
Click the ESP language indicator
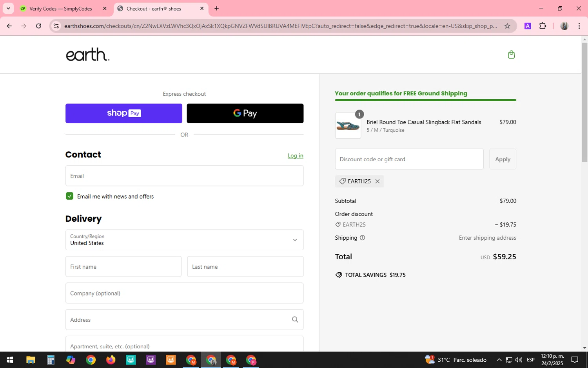tap(531, 360)
